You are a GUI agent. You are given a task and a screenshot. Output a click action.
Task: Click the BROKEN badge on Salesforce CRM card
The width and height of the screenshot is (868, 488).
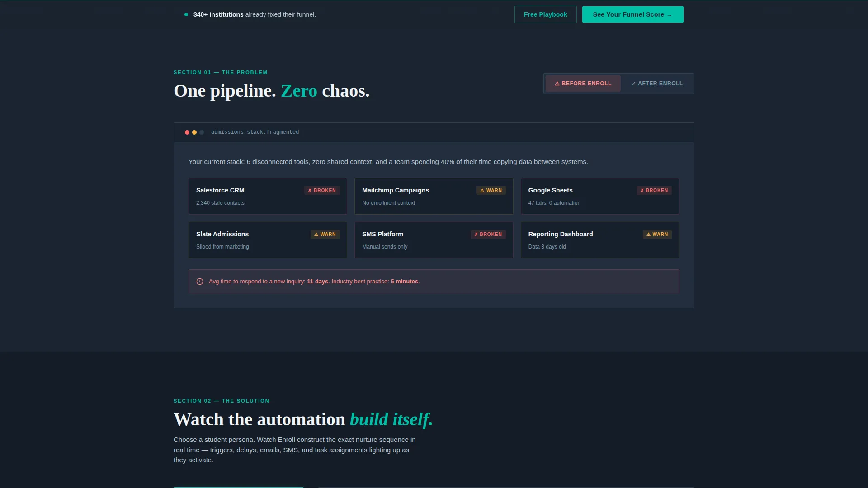[x=322, y=191]
